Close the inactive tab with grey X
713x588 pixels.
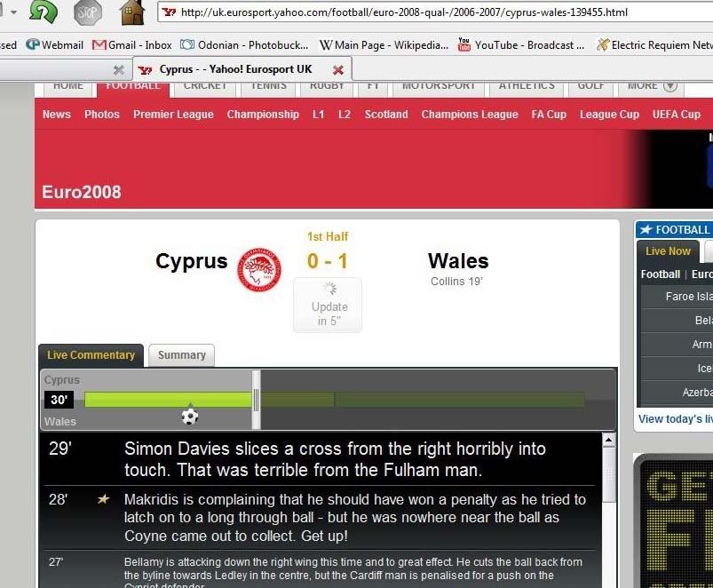(x=119, y=69)
